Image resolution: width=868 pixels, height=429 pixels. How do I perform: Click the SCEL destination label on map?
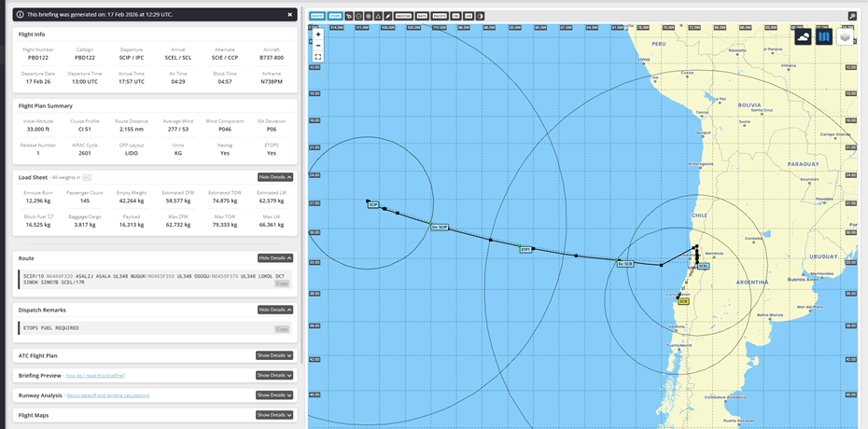tap(703, 266)
